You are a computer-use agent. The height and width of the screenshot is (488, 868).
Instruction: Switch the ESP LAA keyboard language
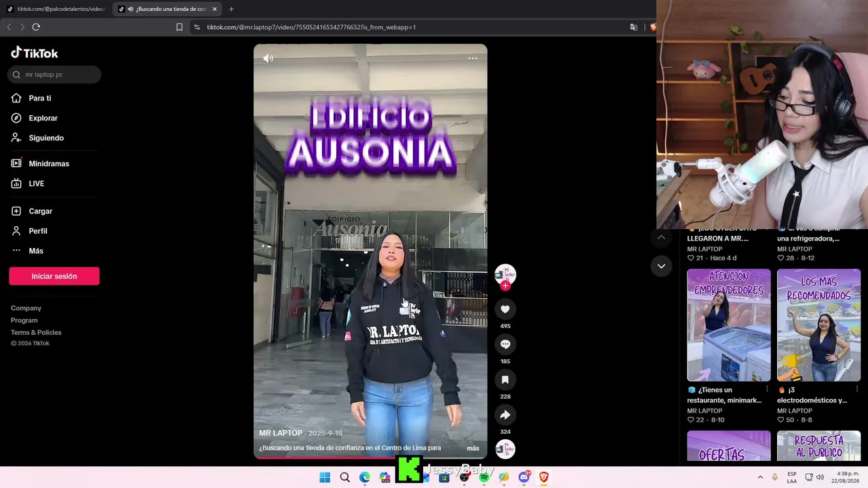(x=792, y=477)
